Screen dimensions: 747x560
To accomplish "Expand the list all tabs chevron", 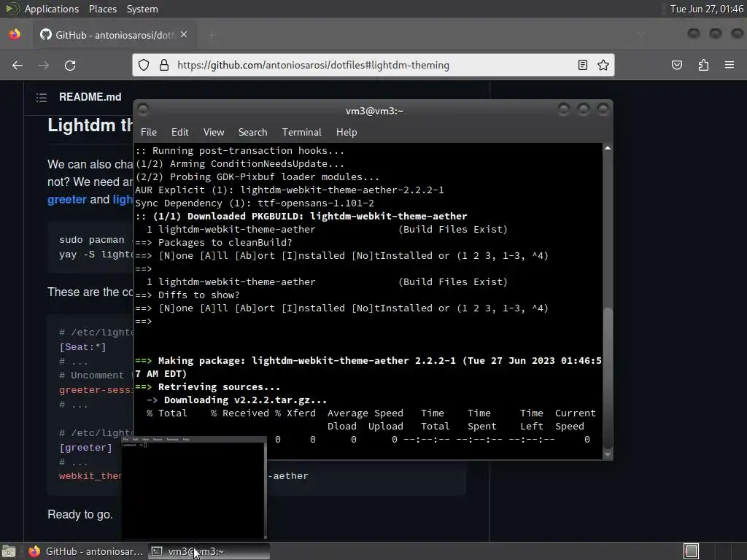I will point(640,34).
